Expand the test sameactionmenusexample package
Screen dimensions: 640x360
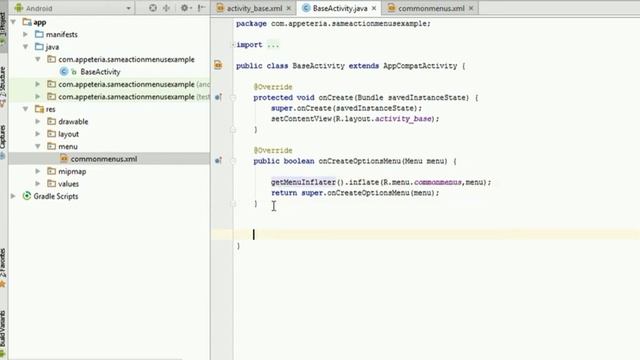[x=38, y=97]
